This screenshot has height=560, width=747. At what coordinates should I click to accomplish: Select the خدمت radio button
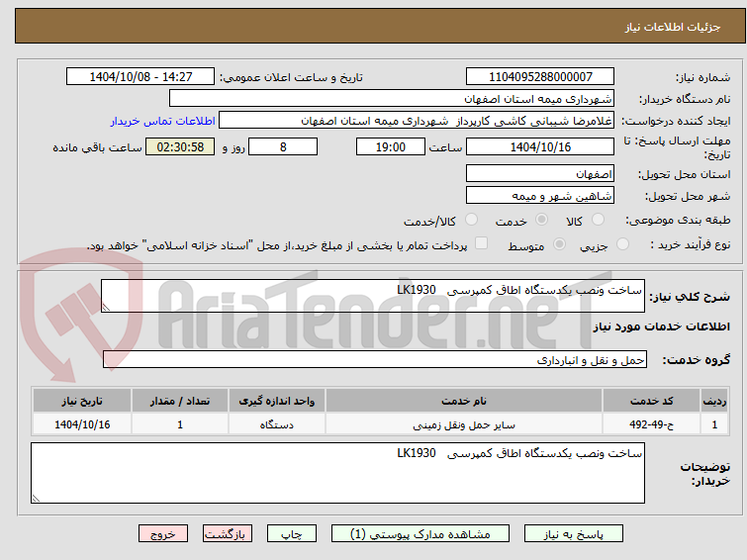541,220
